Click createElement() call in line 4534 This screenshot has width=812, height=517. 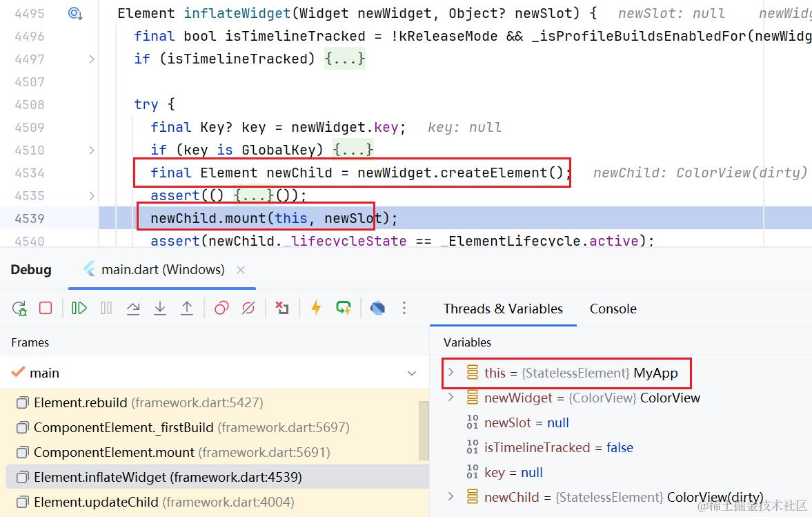502,173
